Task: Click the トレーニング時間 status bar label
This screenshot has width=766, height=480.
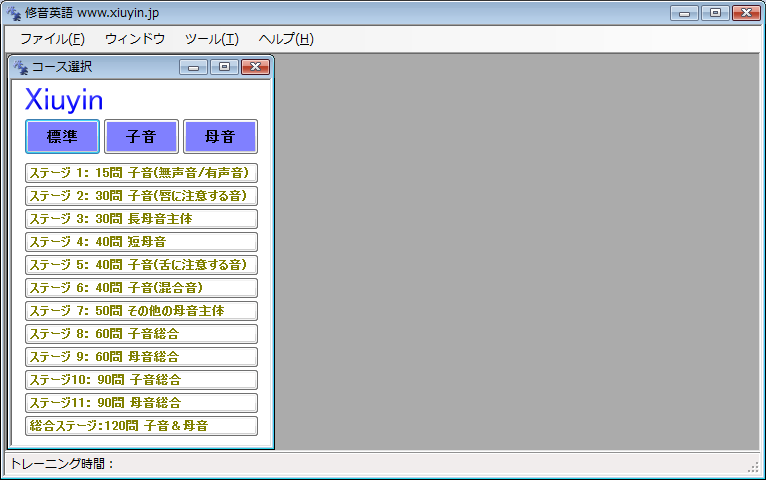Action: (62, 463)
